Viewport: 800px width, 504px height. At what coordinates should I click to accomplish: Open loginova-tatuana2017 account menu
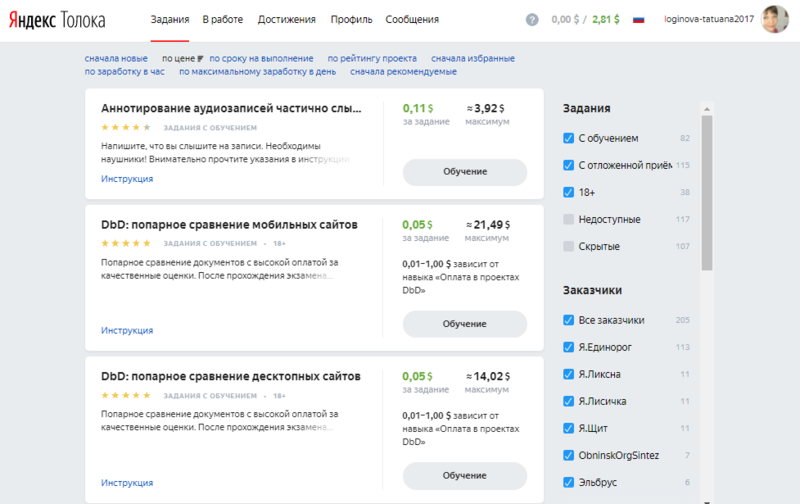709,19
